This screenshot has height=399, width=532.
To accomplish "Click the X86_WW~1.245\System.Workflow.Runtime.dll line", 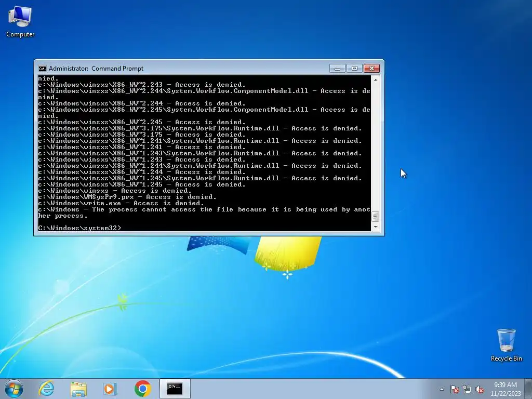I will click(x=200, y=178).
